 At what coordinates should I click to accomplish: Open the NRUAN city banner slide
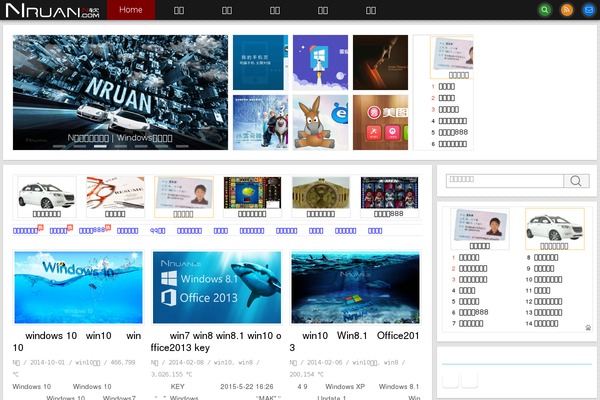click(120, 92)
